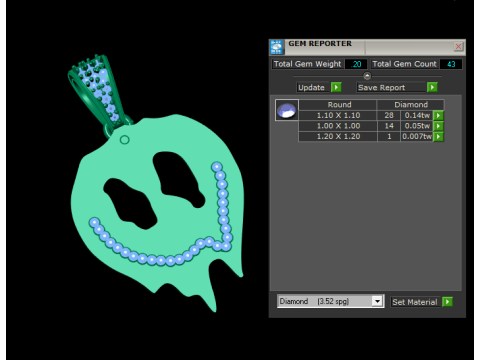Click the Round column header
Image resolution: width=480 pixels, height=360 pixels.
[x=338, y=105]
